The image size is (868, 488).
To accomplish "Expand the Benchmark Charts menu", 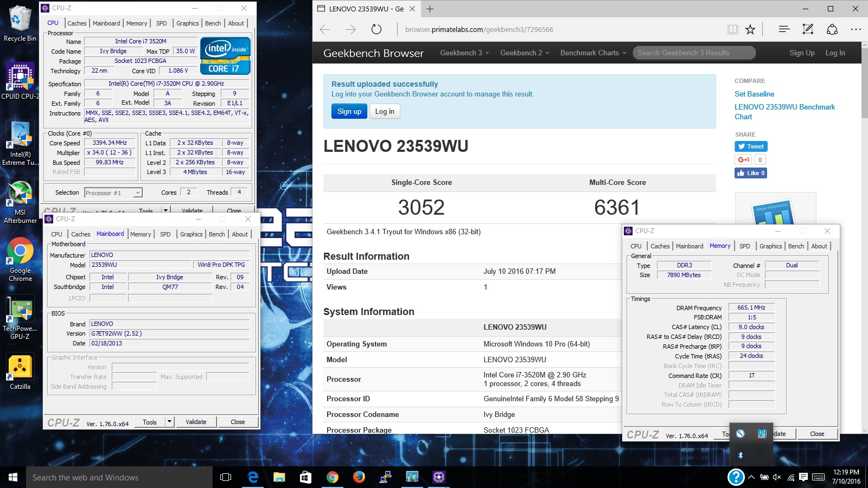I will coord(593,53).
